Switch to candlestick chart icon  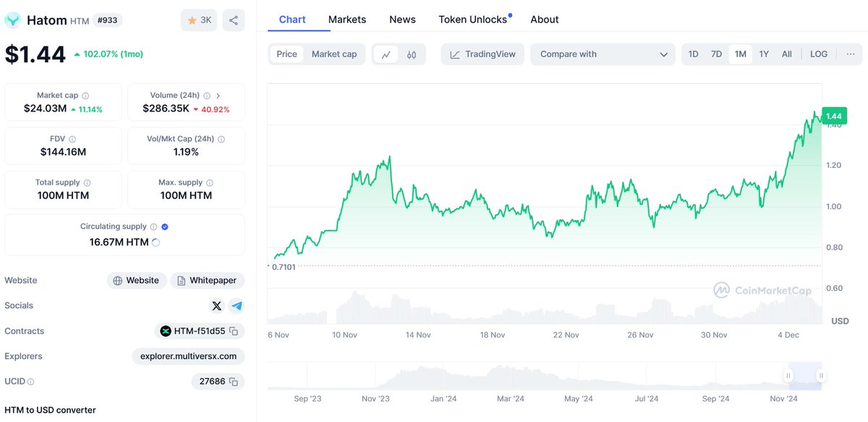pos(412,54)
